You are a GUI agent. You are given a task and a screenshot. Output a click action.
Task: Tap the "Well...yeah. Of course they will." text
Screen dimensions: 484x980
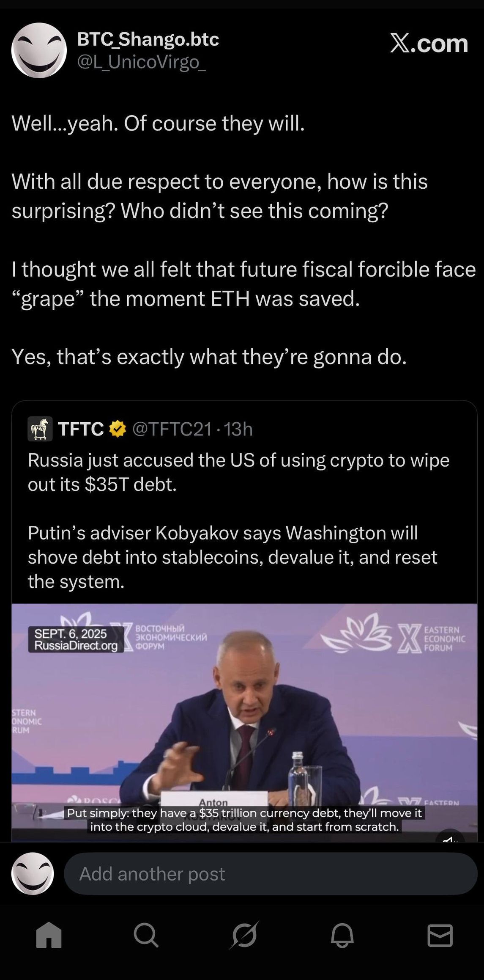(x=158, y=124)
